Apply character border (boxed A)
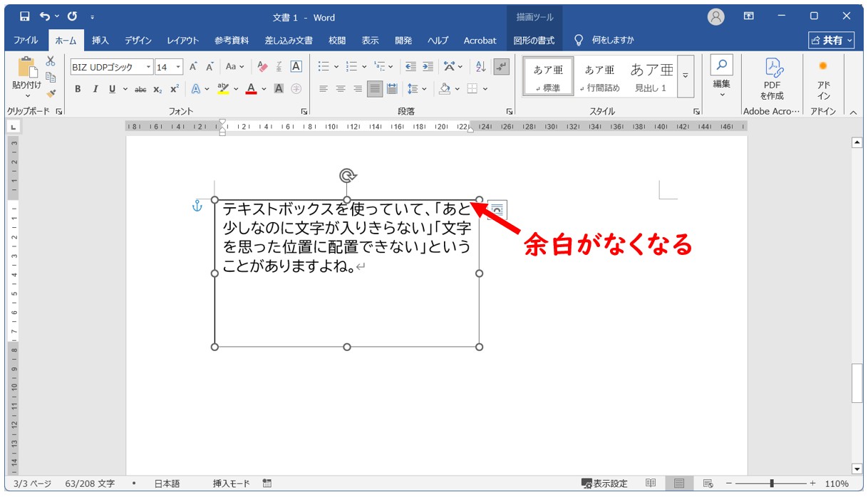The width and height of the screenshot is (868, 497). [296, 67]
